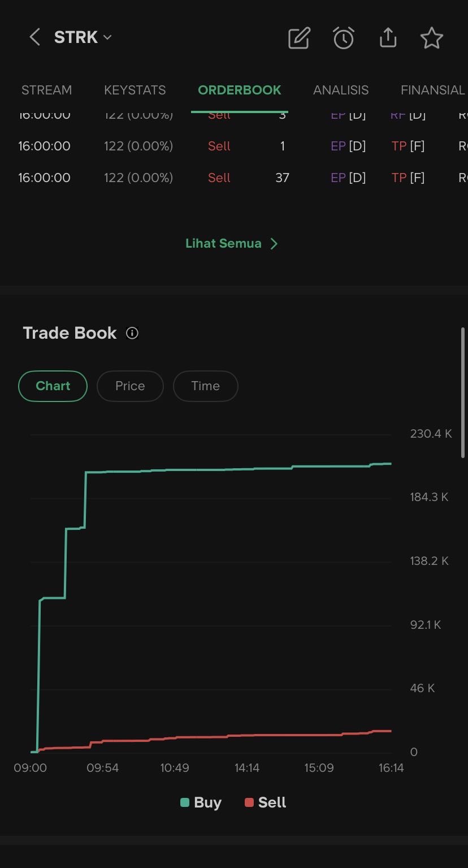Open the note edit icon
Viewport: 468px width, 868px height.
coord(299,38)
